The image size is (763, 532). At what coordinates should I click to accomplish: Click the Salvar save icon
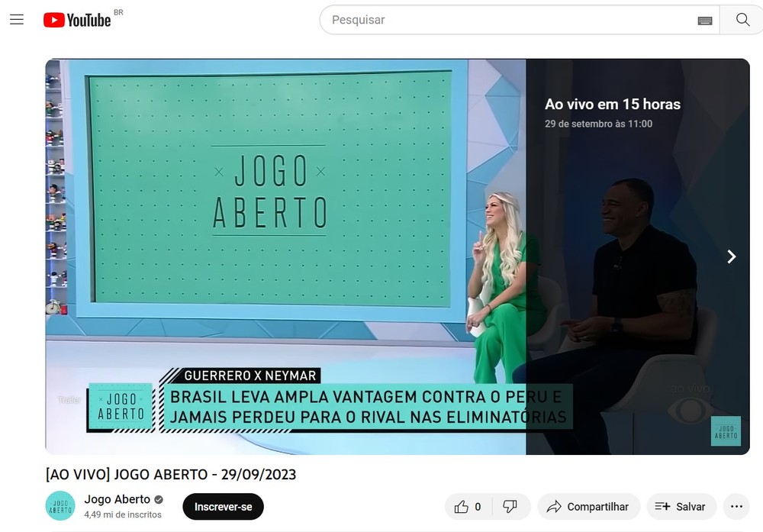tap(661, 506)
